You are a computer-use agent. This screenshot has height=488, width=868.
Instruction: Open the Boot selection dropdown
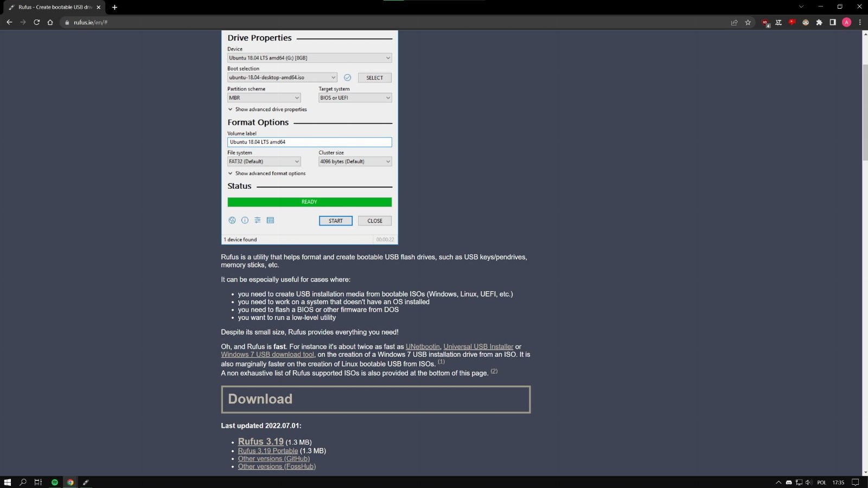click(x=282, y=78)
